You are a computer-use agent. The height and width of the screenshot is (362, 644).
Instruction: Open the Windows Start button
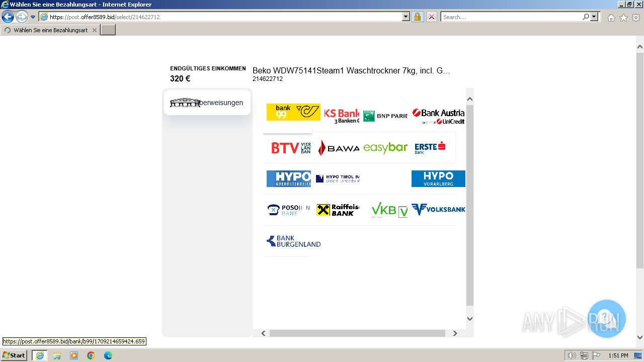click(x=14, y=355)
